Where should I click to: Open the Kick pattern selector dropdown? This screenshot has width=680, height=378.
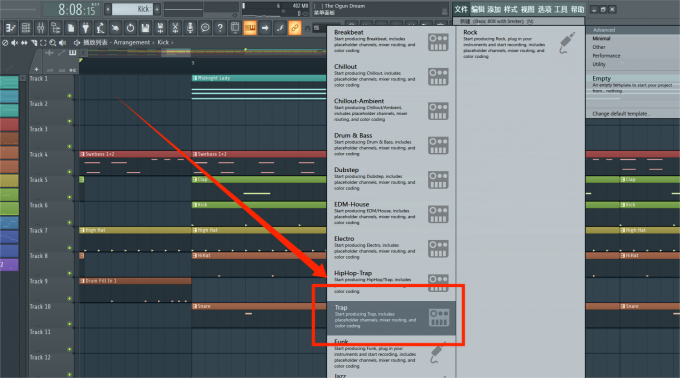(x=132, y=9)
